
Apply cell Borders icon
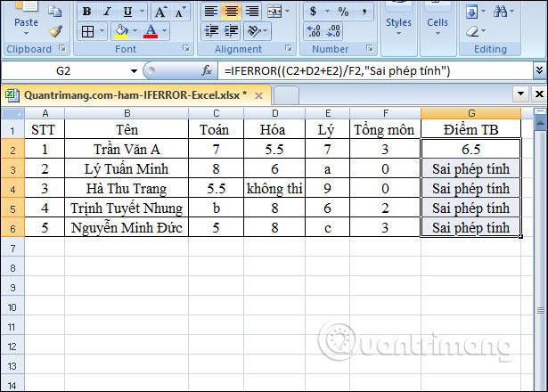87,32
